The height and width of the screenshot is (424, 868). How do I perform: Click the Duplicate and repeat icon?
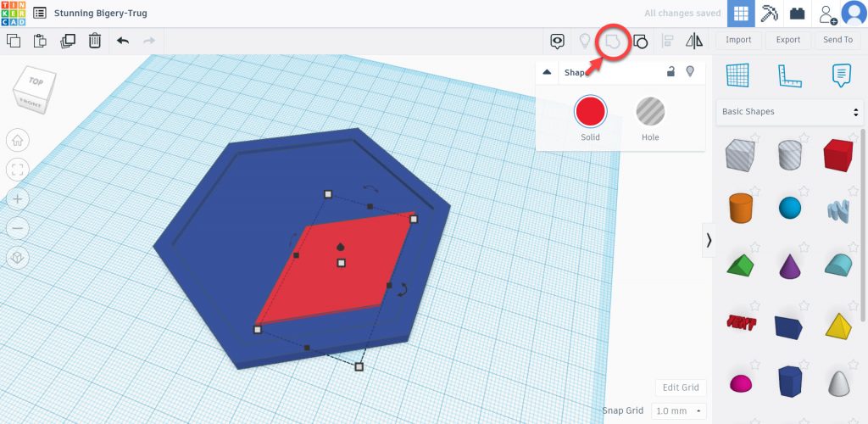68,40
